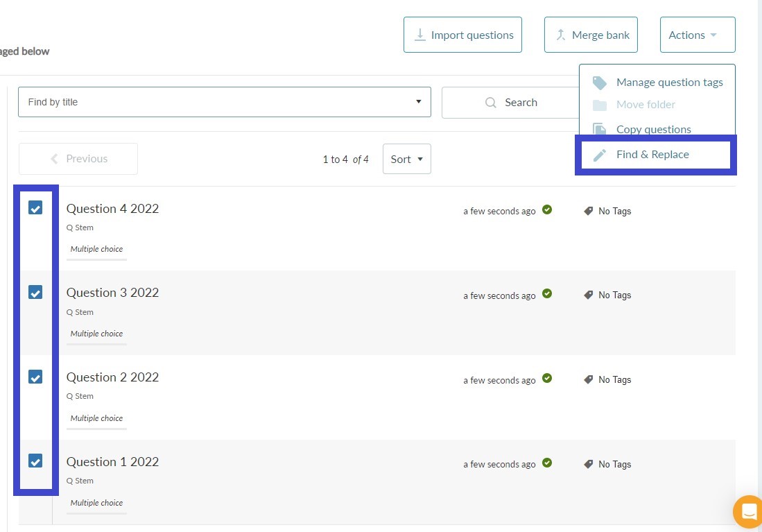Click Q Stem text under Question 4 2022

point(80,228)
